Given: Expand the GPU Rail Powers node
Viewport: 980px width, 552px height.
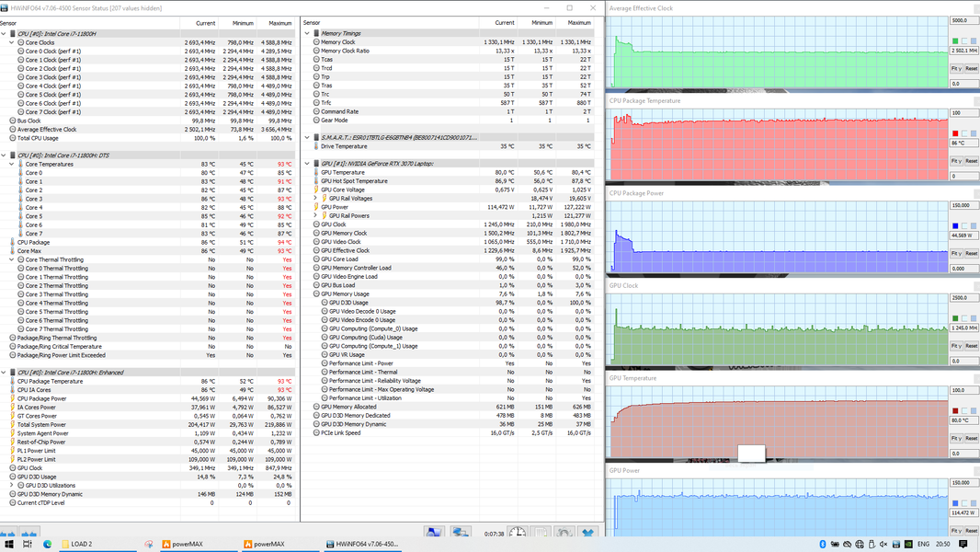Looking at the screenshot, I should click(315, 215).
